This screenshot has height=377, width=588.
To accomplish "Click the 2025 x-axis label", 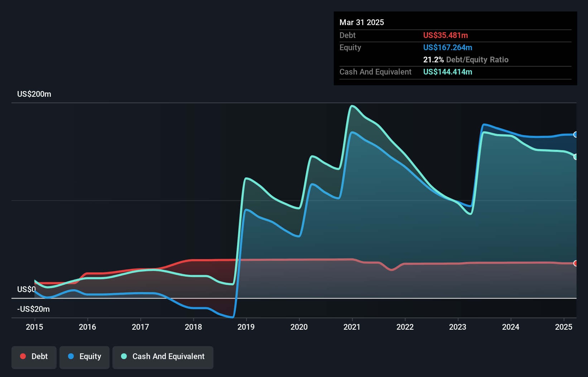I will (564, 327).
